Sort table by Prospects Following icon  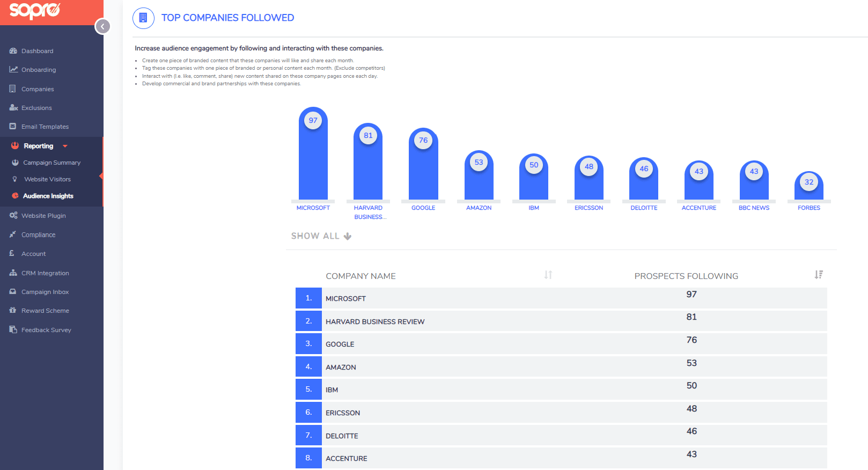[x=819, y=275]
